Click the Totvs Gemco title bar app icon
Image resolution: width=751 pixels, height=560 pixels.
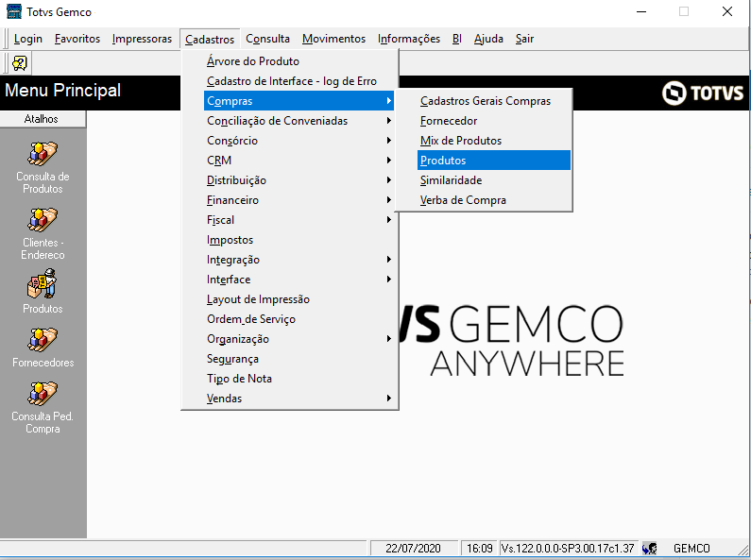[x=14, y=11]
